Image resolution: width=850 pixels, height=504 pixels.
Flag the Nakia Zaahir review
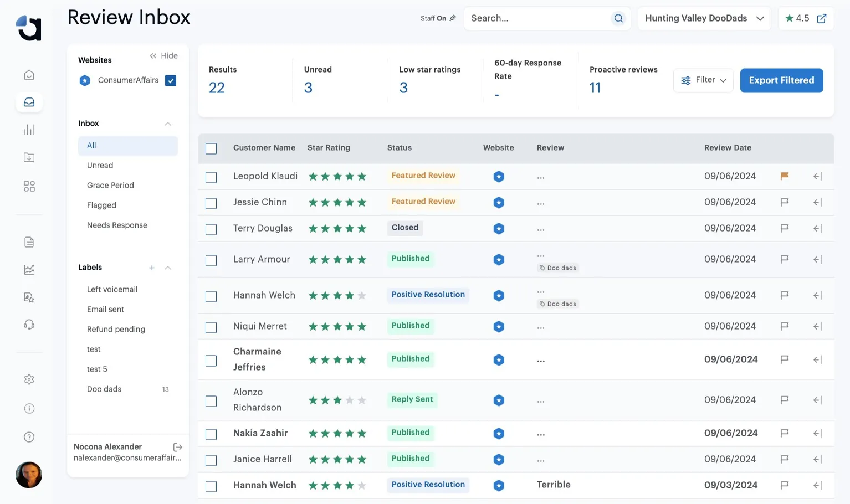785,433
